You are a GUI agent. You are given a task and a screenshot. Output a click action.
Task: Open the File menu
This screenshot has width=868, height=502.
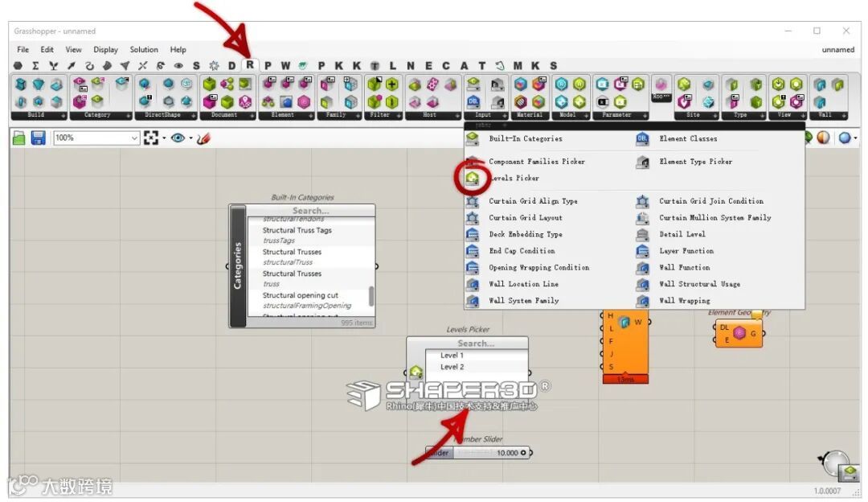23,49
